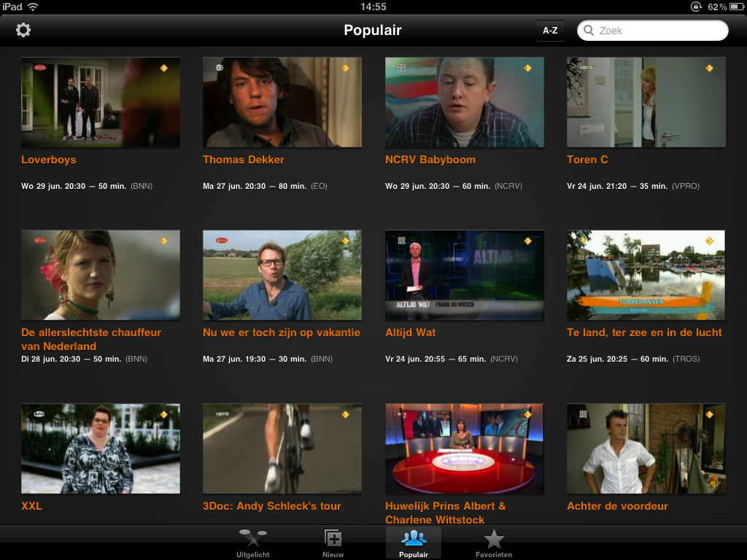
Task: Select the Tobbedansen thumbnail image
Action: pos(646,276)
